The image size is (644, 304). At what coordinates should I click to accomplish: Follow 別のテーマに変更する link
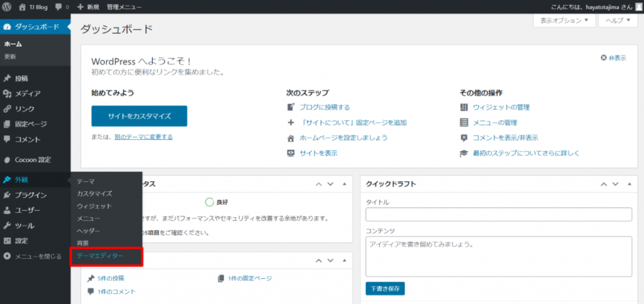[x=144, y=137]
